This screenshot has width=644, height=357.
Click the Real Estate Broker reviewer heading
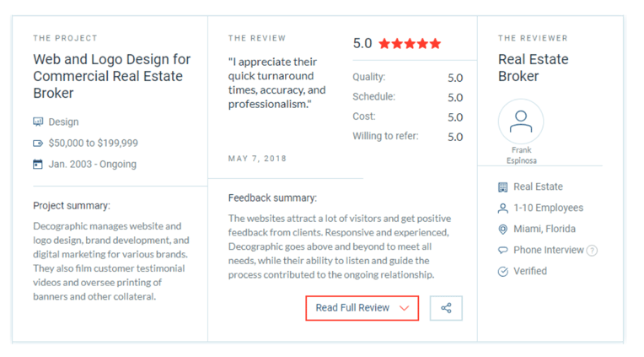click(533, 68)
